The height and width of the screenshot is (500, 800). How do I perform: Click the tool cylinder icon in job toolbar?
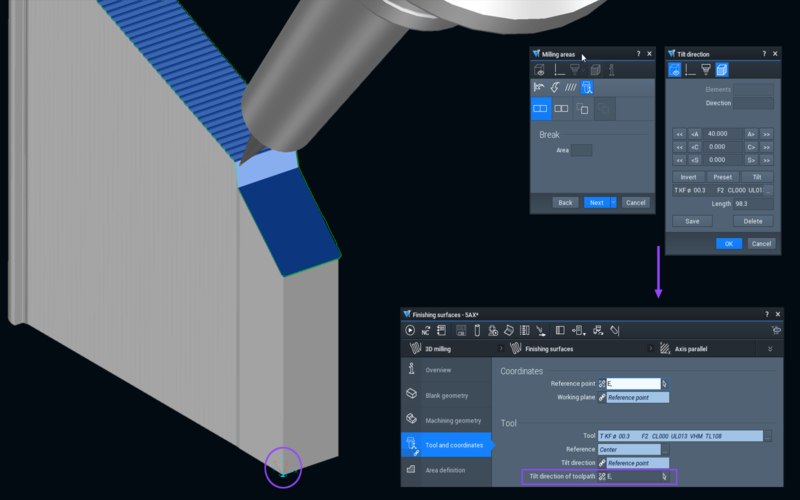[x=477, y=331]
